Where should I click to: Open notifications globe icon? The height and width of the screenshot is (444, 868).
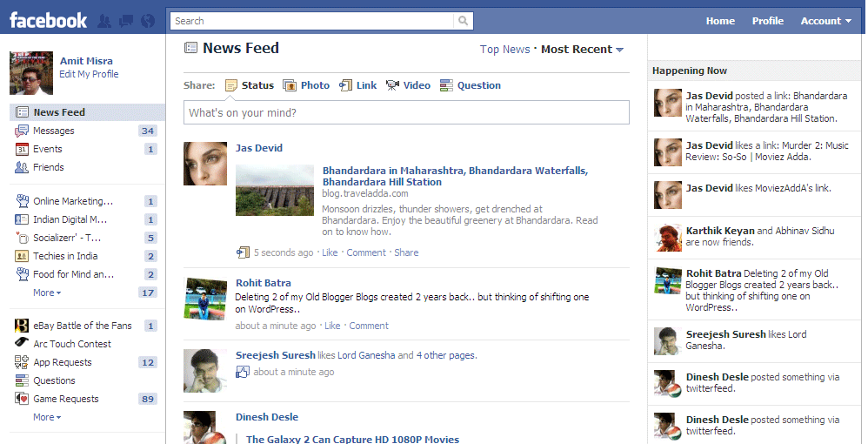tap(148, 21)
